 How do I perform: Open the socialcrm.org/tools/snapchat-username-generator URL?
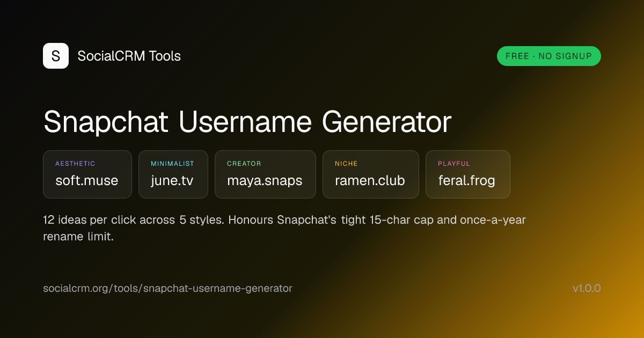[x=167, y=288]
